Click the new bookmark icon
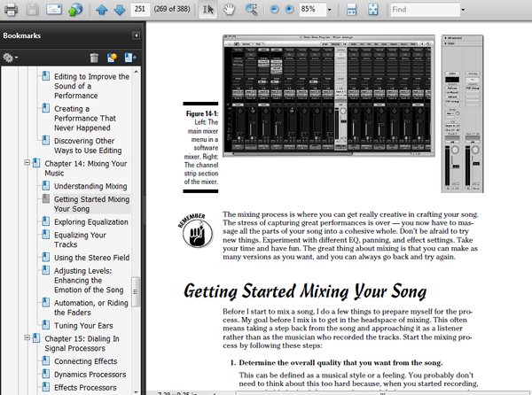Viewport: 532px width, 395px height. pyautogui.click(x=113, y=58)
